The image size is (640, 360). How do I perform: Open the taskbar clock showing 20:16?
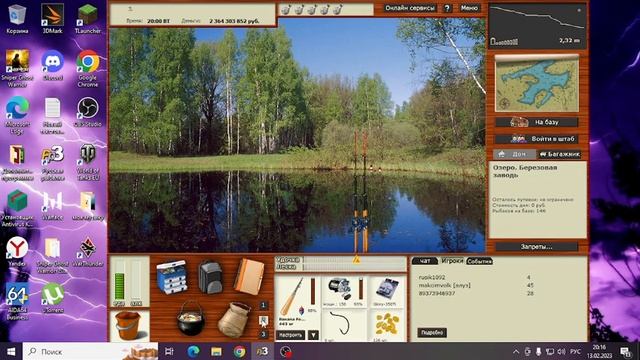click(599, 351)
